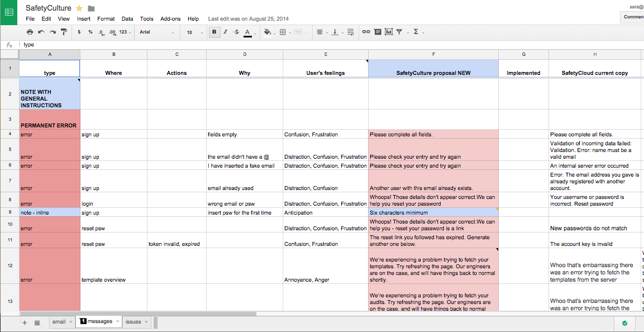644x332 pixels.
Task: Switch to the issues sheet tab
Action: click(x=133, y=322)
